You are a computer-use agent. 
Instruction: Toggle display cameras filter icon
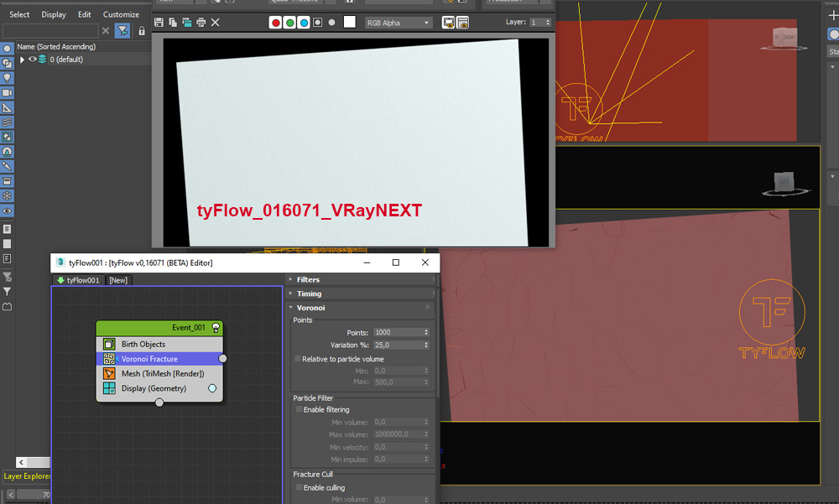pyautogui.click(x=7, y=92)
